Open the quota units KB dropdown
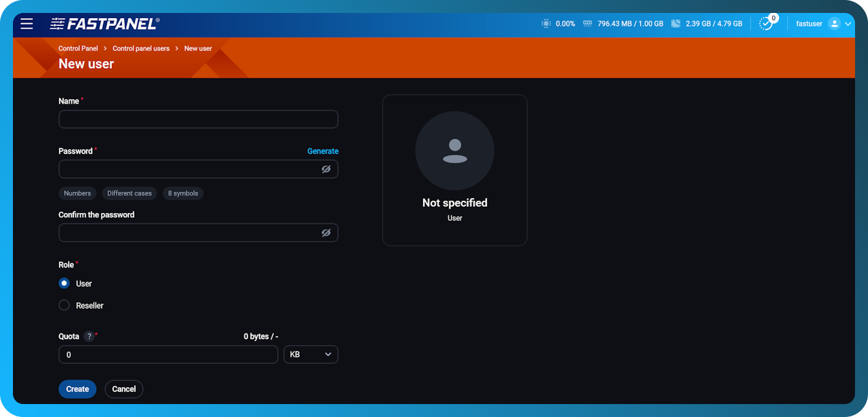This screenshot has height=417, width=868. click(310, 354)
